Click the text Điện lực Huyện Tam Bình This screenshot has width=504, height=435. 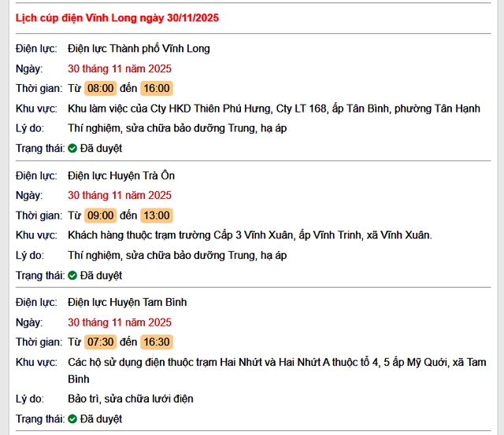(127, 302)
